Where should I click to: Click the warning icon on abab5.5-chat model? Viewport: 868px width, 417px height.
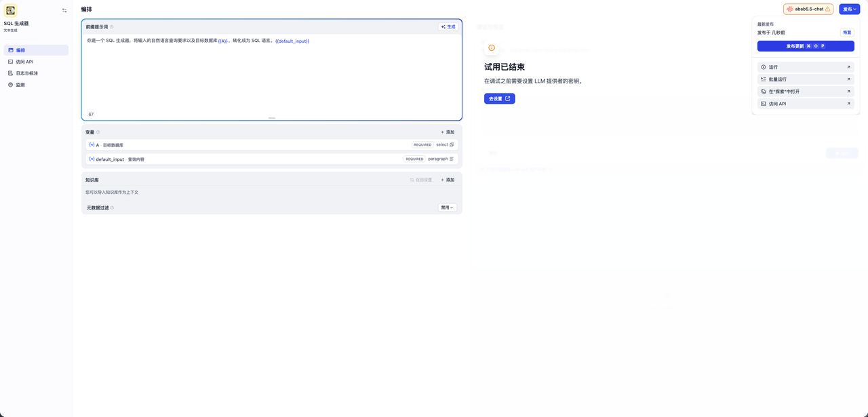coord(828,9)
